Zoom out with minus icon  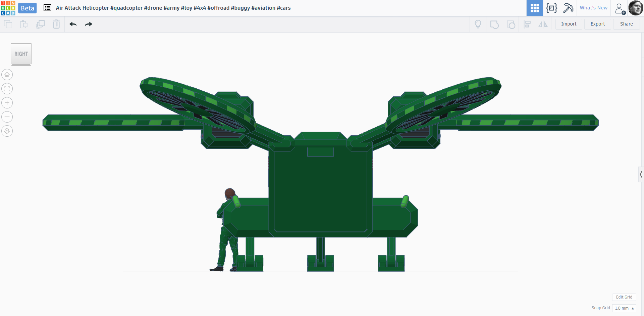[7, 117]
